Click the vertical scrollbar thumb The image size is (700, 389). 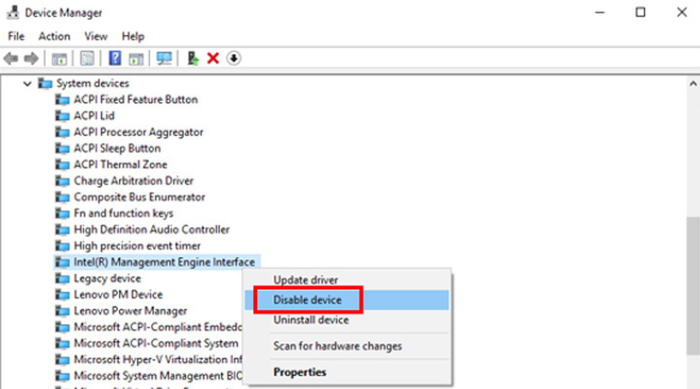693,285
